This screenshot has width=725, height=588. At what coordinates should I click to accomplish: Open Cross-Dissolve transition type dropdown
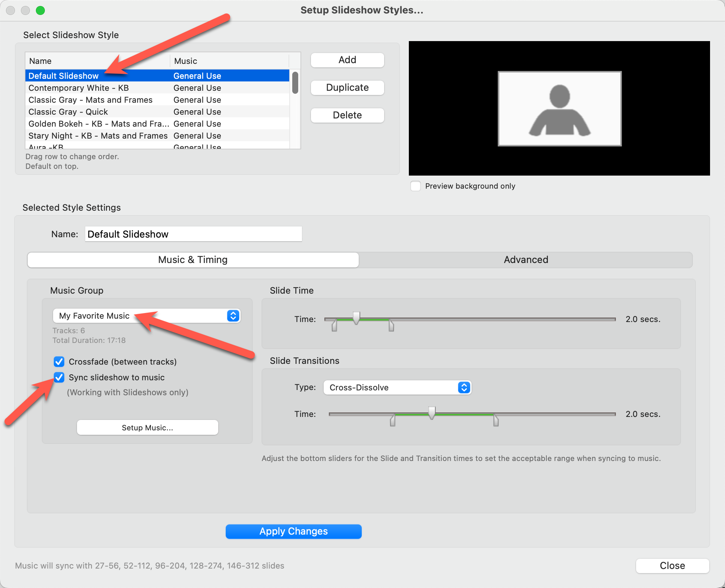397,387
